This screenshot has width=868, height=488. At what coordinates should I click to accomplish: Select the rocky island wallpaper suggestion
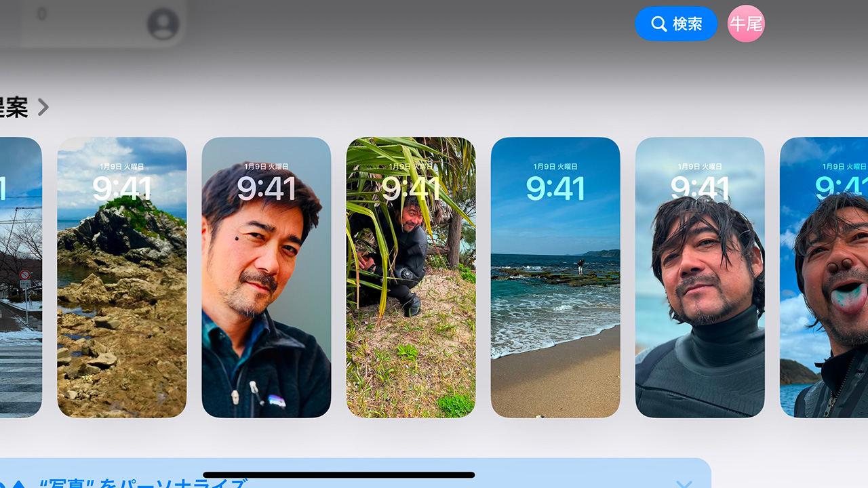[x=121, y=277]
